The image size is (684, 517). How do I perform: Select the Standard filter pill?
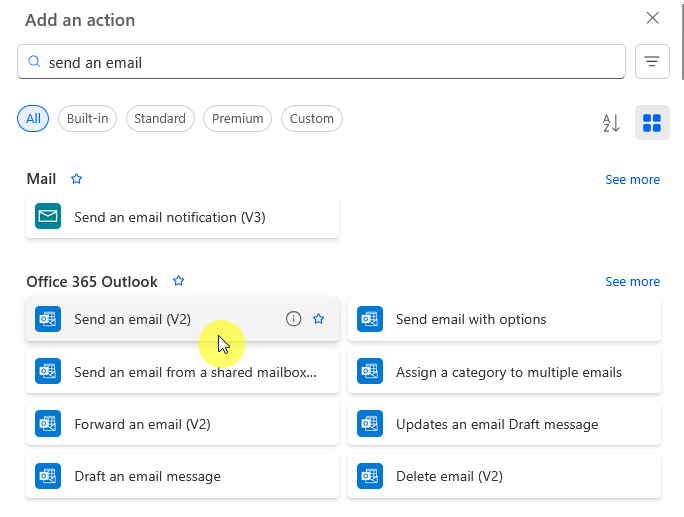pyautogui.click(x=160, y=118)
